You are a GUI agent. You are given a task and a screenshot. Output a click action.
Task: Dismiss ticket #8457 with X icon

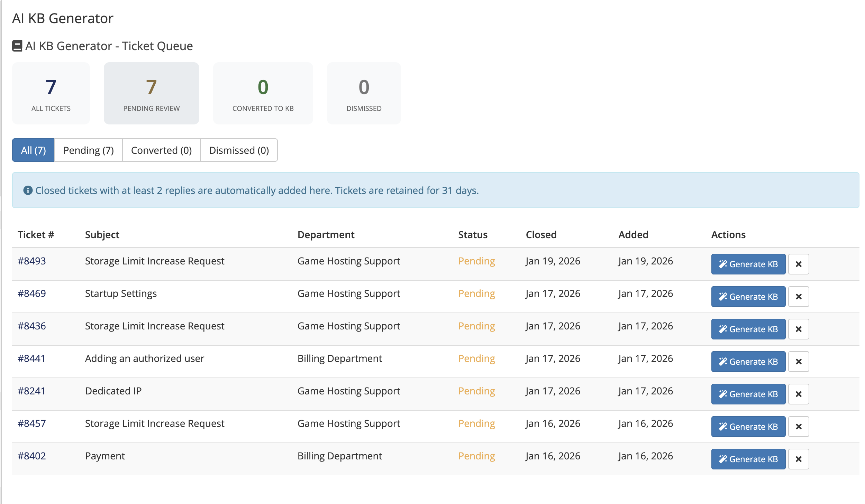click(798, 427)
